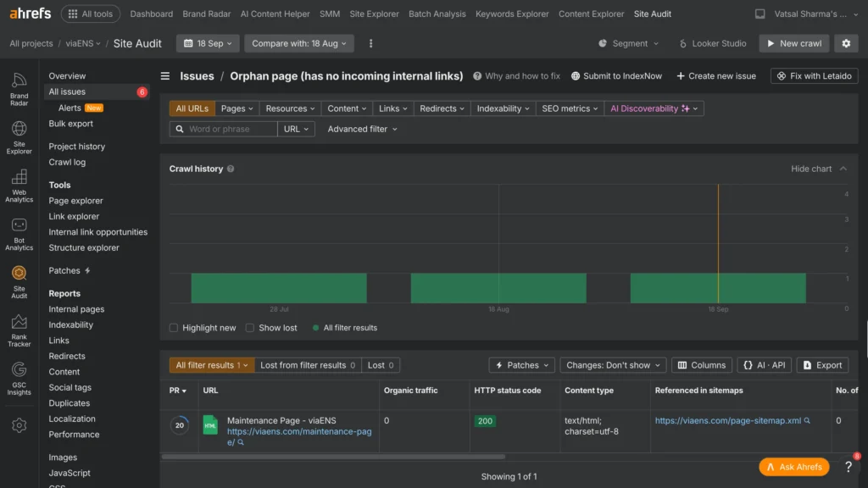The height and width of the screenshot is (488, 868).
Task: Open Changes: Don't show dropdown
Action: 613,365
